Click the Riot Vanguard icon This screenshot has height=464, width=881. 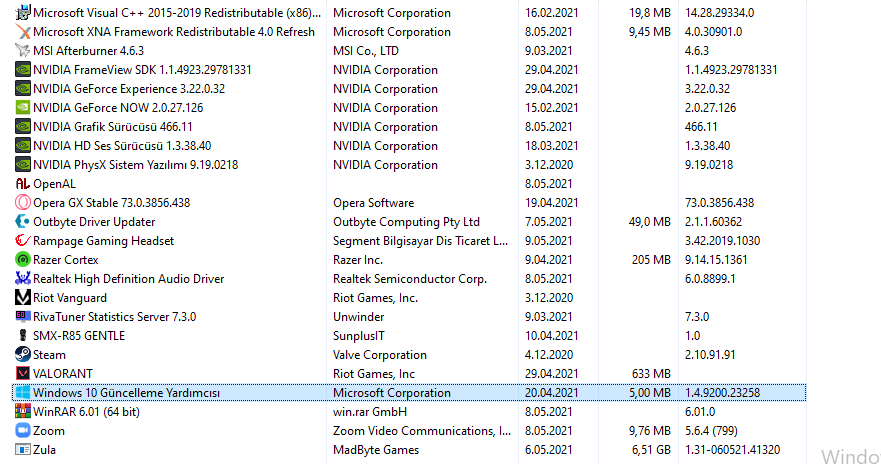22,298
